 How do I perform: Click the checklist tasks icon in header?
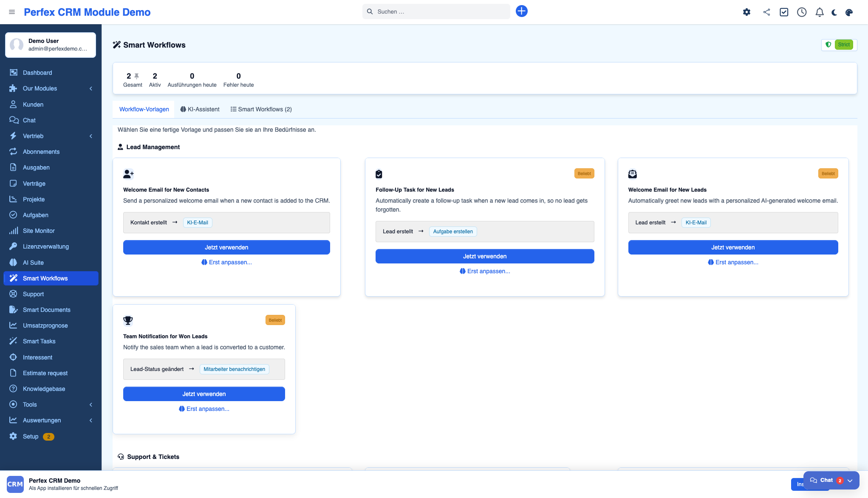[784, 12]
